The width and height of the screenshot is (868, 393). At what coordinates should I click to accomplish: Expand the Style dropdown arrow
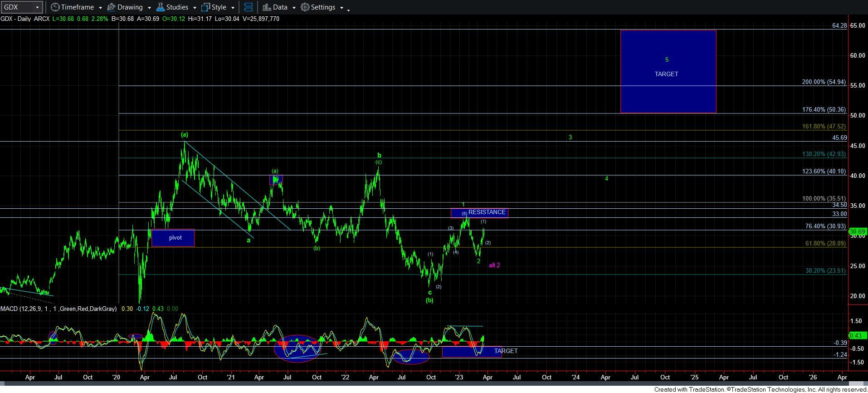pyautogui.click(x=232, y=8)
